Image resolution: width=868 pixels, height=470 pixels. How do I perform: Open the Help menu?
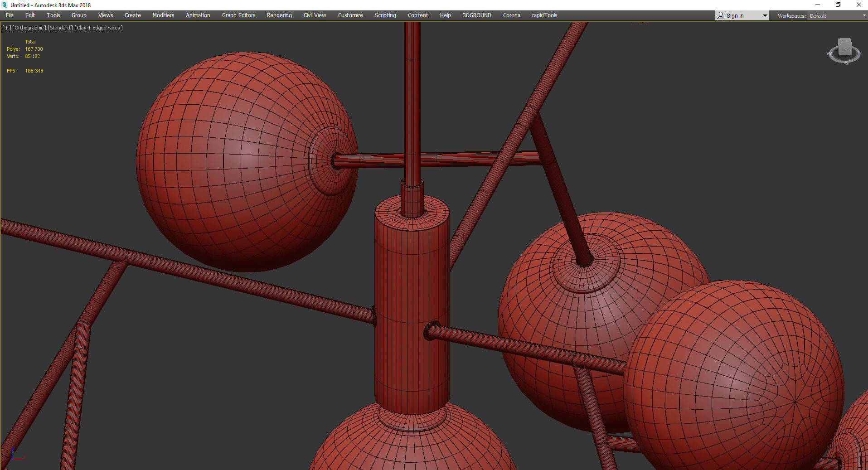pos(445,15)
